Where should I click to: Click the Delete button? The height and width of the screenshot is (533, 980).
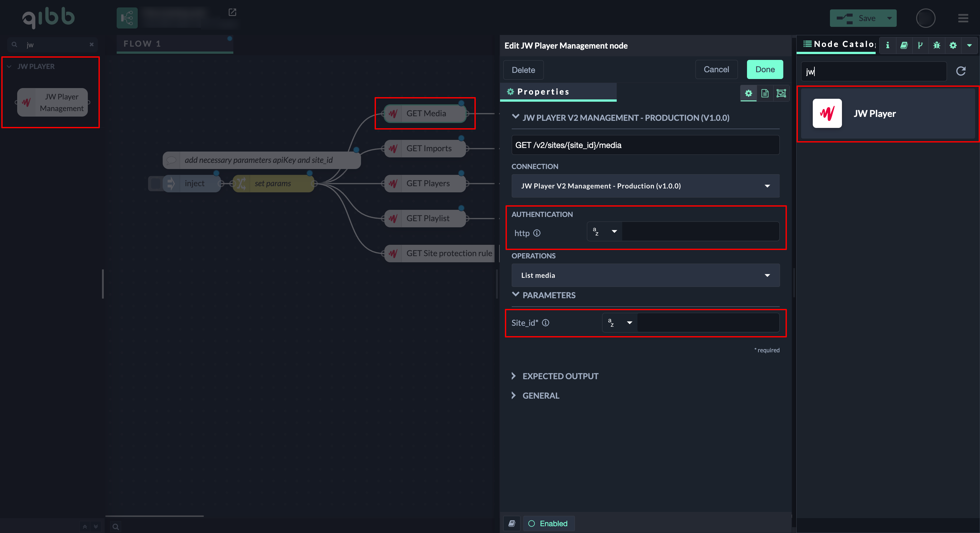[523, 70]
